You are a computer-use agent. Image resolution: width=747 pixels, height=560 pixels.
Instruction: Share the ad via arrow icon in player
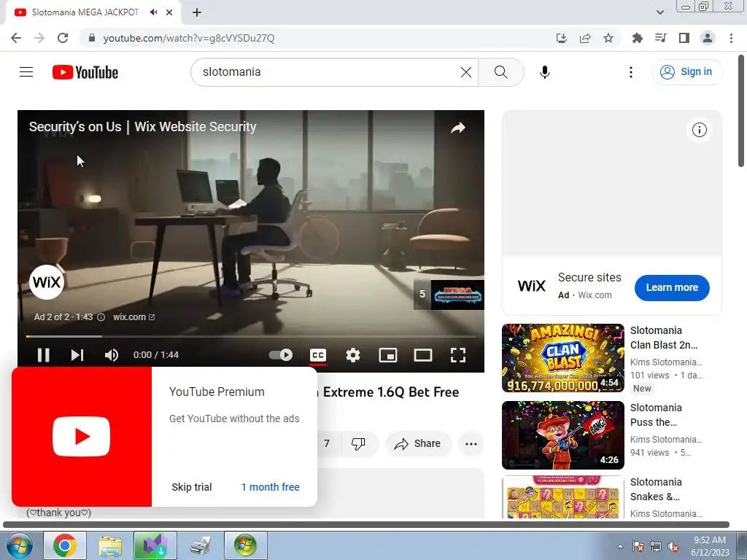coord(458,128)
